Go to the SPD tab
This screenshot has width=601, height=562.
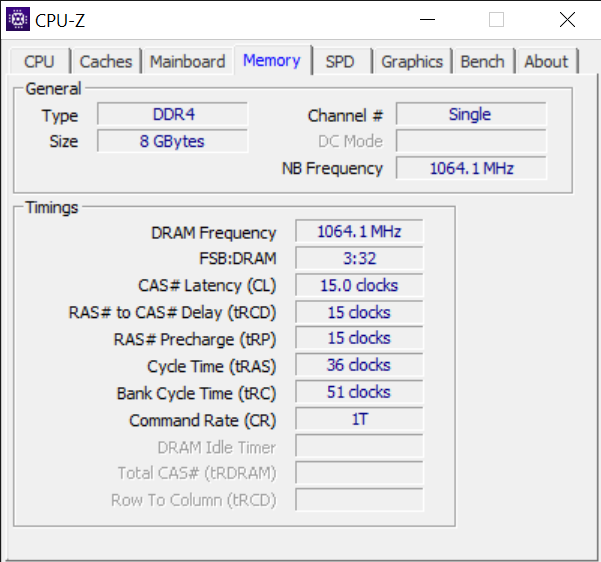pyautogui.click(x=340, y=61)
